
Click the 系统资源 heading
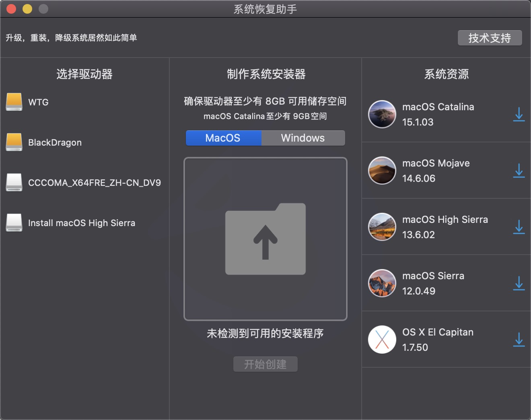point(447,74)
